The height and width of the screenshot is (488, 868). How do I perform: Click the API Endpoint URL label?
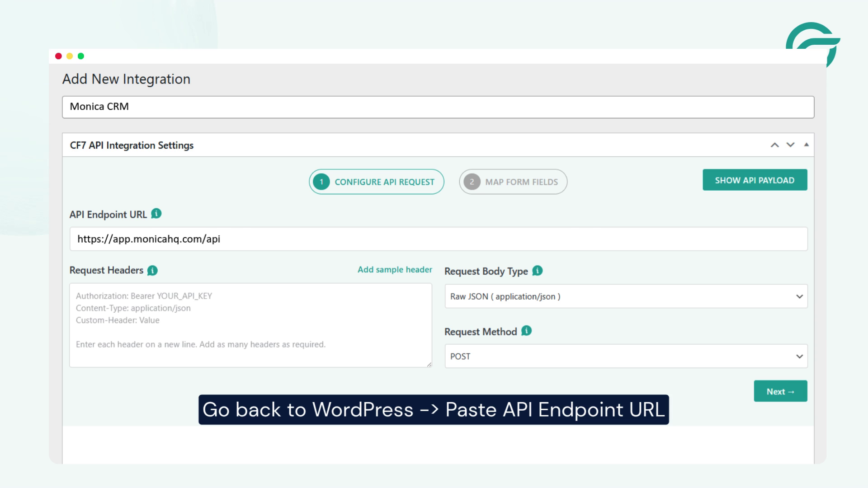pyautogui.click(x=108, y=215)
